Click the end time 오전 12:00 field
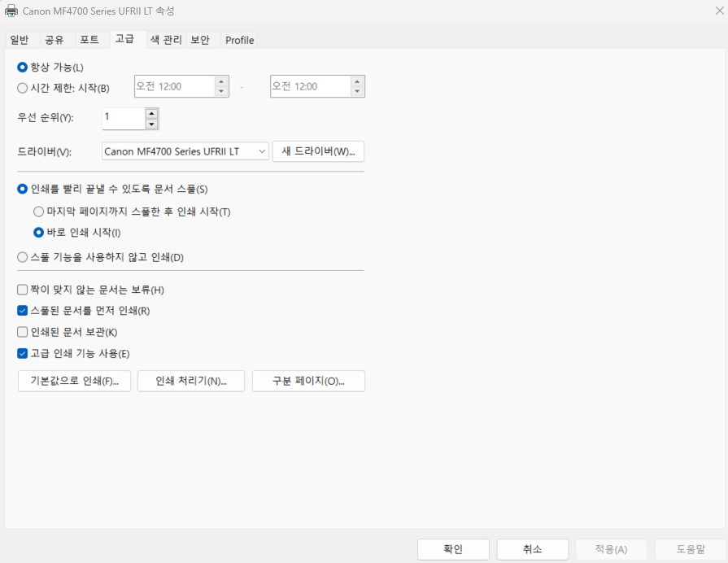 coord(311,86)
